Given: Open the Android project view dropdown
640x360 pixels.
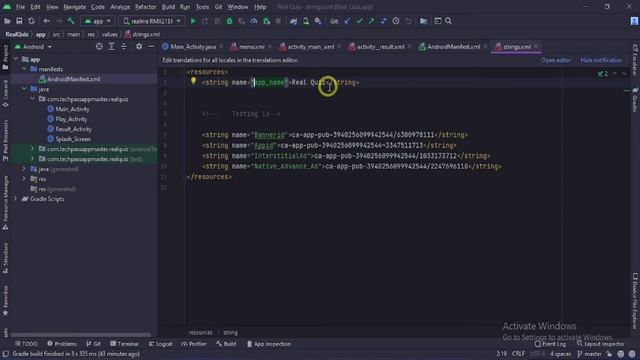Looking at the screenshot, I should pyautogui.click(x=34, y=47).
